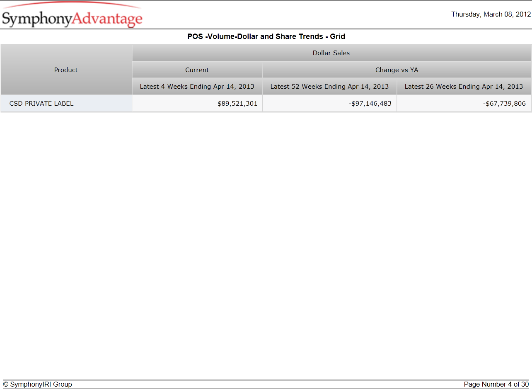The image size is (532, 392).
Task: Select Latest 4 Weeks Ending Apr 14, 2013
Action: [197, 87]
